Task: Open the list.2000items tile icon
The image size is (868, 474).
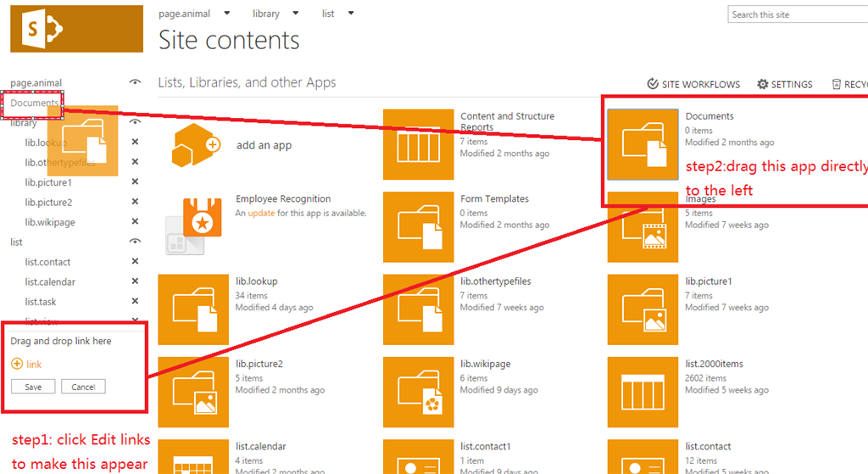Action: point(643,392)
